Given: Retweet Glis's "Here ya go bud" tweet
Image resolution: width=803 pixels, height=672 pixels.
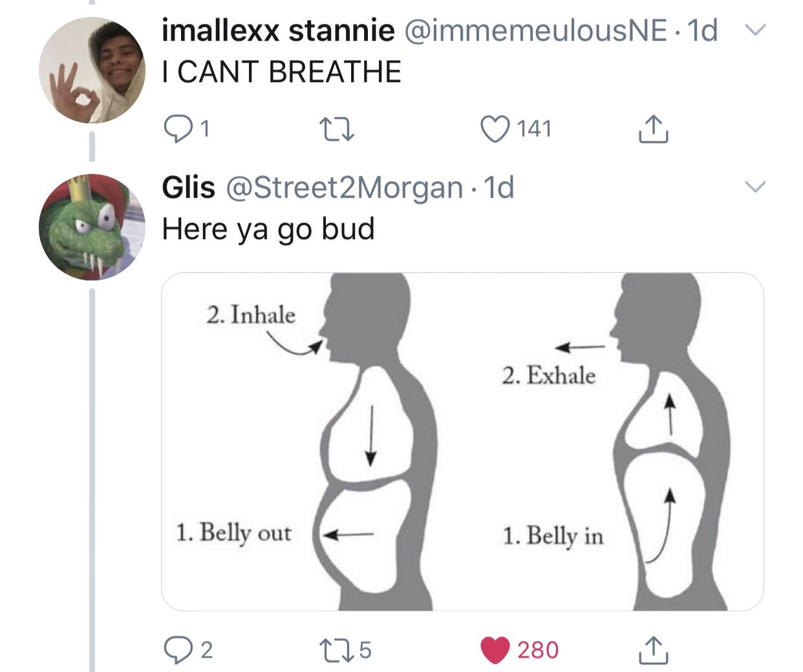Looking at the screenshot, I should click(336, 649).
